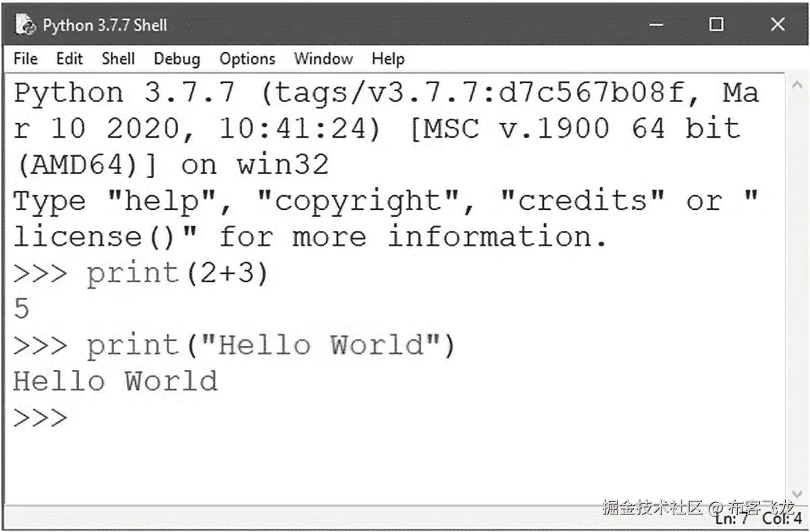The height and width of the screenshot is (532, 810).
Task: Open the Window menu
Action: pos(323,59)
